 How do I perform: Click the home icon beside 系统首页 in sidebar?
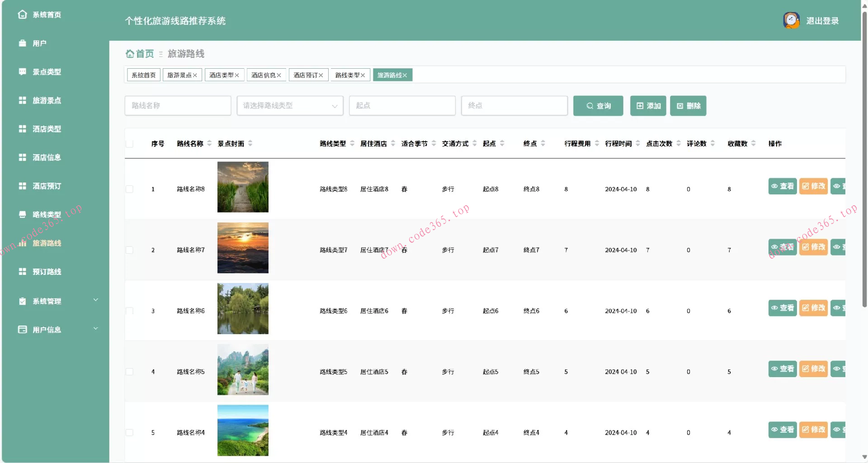pos(23,14)
